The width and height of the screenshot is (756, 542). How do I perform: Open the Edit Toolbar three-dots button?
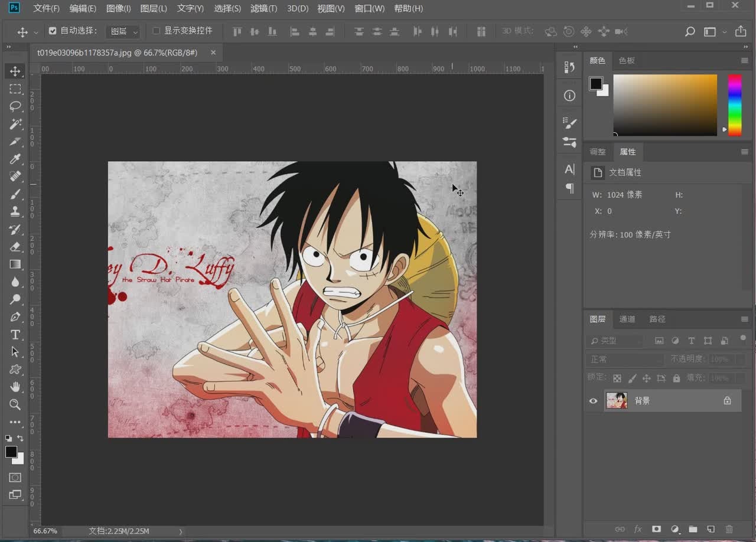[15, 422]
